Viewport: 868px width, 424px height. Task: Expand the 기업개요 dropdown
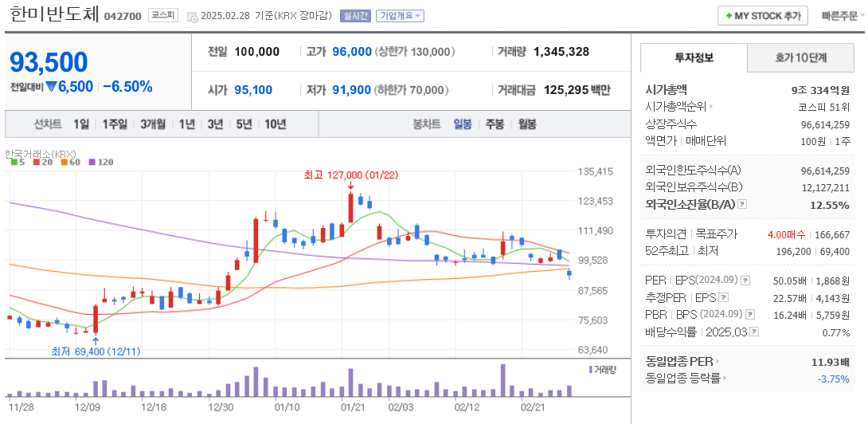point(400,16)
